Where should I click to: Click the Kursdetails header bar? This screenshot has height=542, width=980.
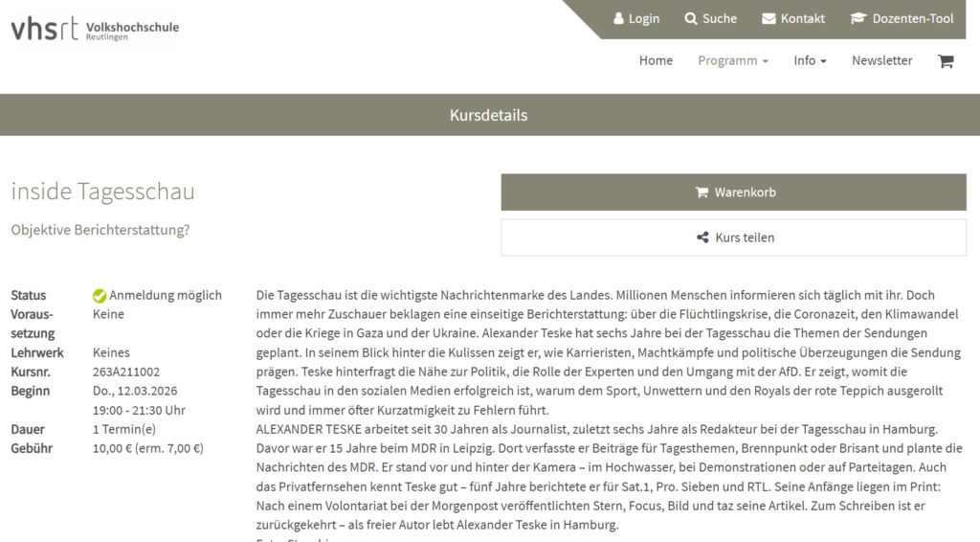(x=489, y=115)
